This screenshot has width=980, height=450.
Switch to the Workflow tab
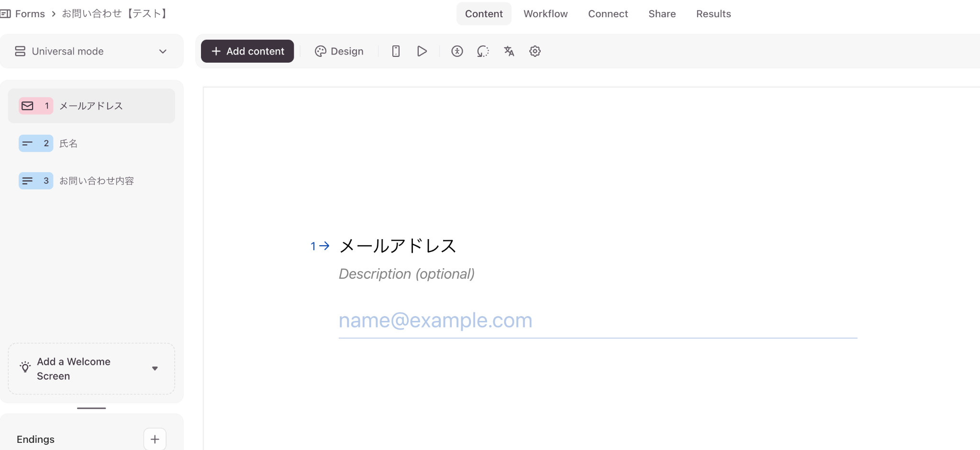click(546, 14)
